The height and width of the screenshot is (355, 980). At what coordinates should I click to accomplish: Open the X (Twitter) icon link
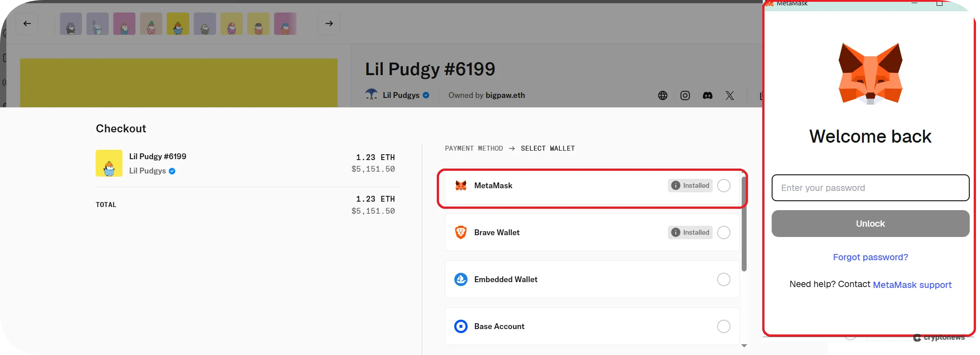tap(730, 95)
